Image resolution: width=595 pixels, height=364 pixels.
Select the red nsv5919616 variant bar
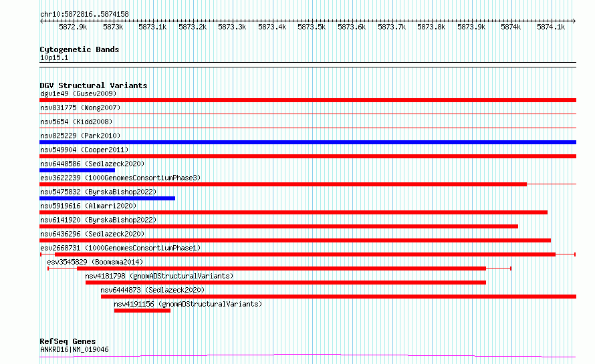pyautogui.click(x=293, y=212)
